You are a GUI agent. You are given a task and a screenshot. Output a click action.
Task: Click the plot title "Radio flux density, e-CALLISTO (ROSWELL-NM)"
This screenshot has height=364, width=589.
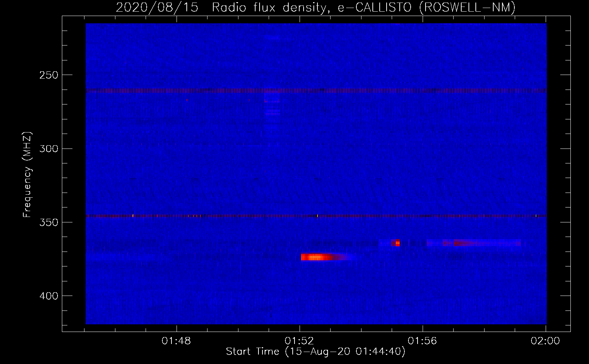(x=363, y=8)
